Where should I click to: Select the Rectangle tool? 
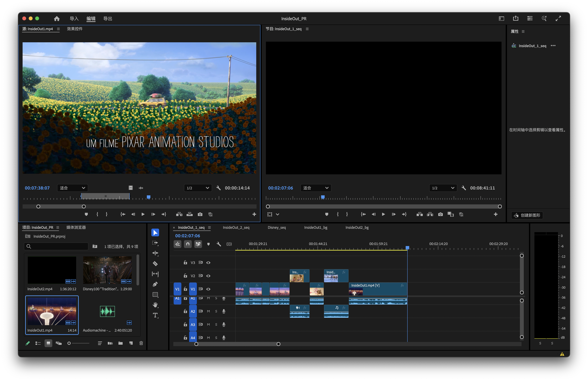point(155,295)
